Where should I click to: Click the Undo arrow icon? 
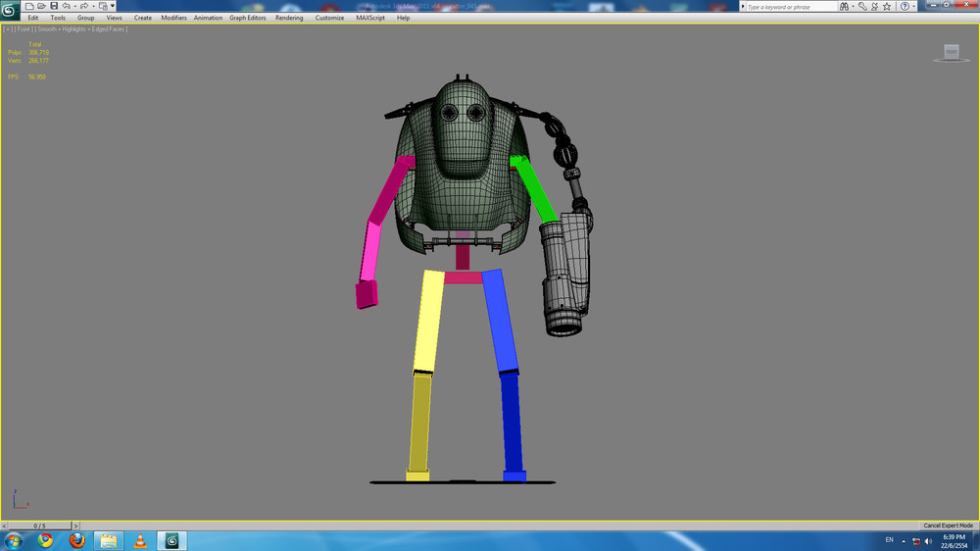[66, 6]
